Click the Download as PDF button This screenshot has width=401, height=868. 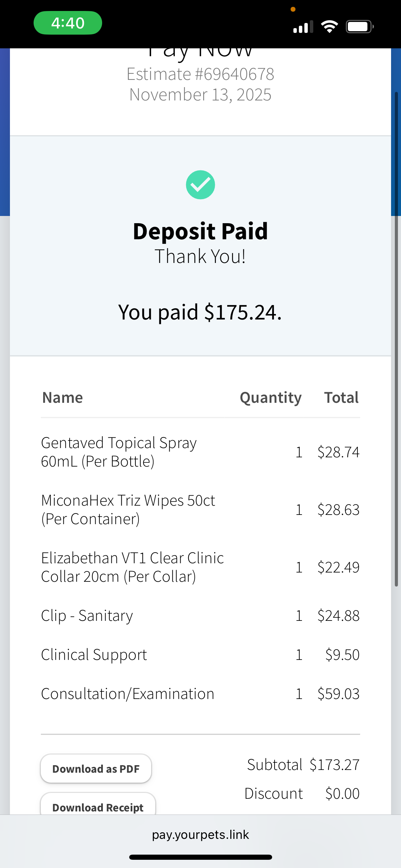pos(96,769)
